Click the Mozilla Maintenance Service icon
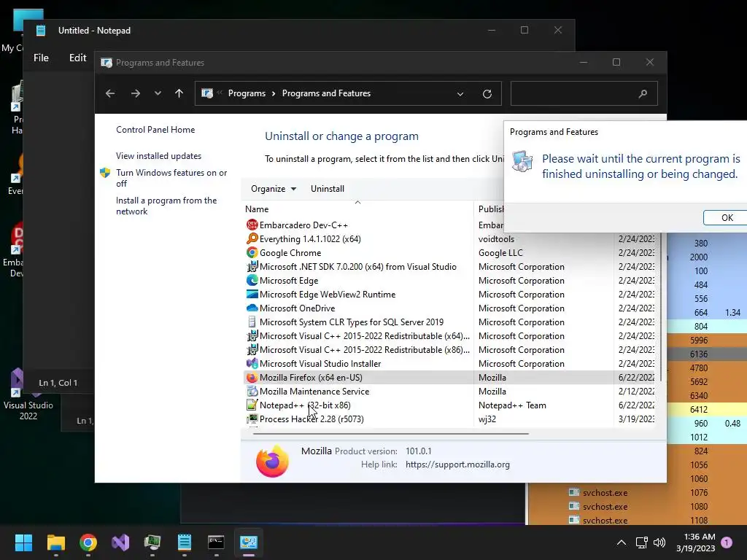 252,391
